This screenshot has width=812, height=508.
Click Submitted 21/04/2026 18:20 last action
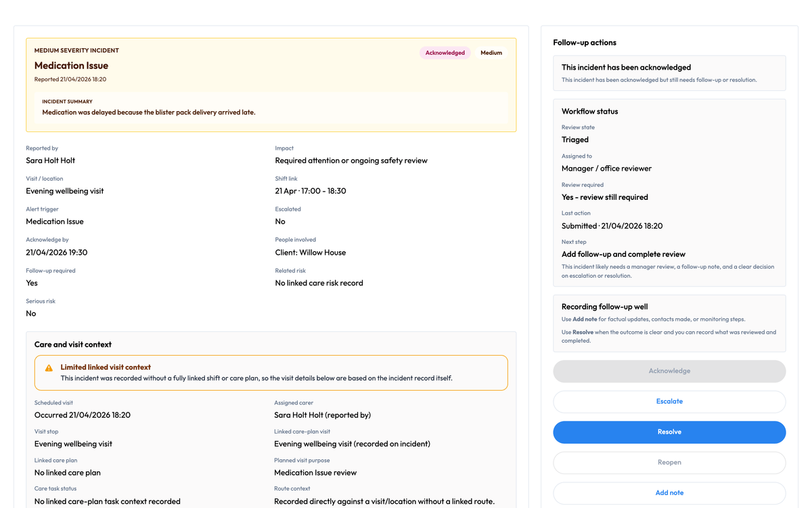pos(612,226)
